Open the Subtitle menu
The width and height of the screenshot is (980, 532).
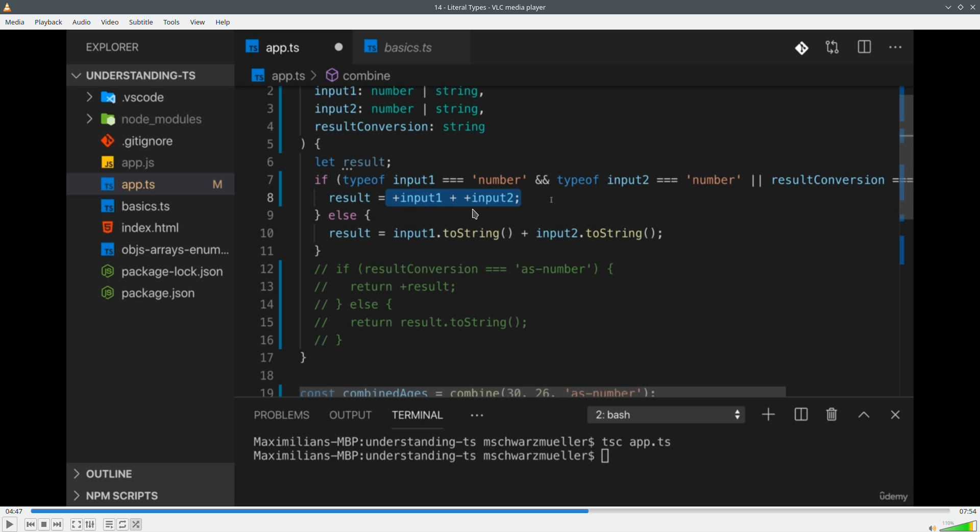point(141,22)
